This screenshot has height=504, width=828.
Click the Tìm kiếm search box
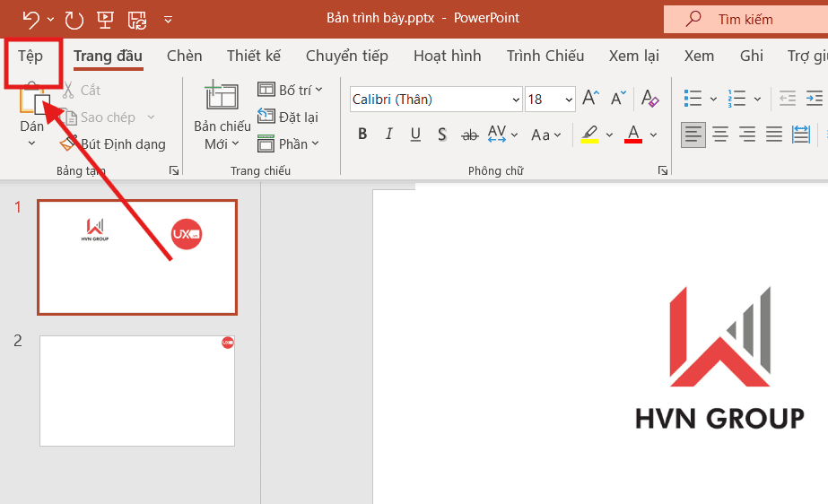tap(745, 20)
